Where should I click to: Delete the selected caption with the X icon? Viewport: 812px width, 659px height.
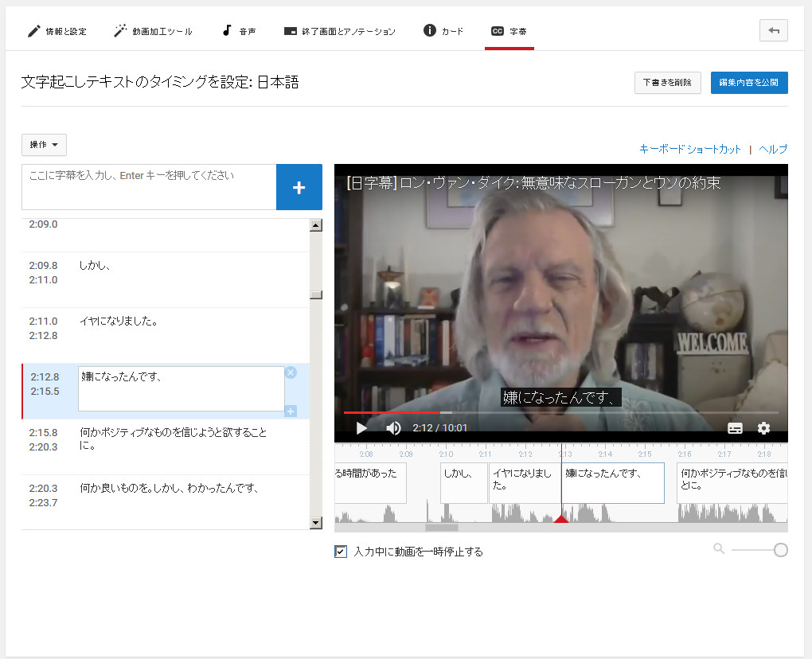[291, 372]
